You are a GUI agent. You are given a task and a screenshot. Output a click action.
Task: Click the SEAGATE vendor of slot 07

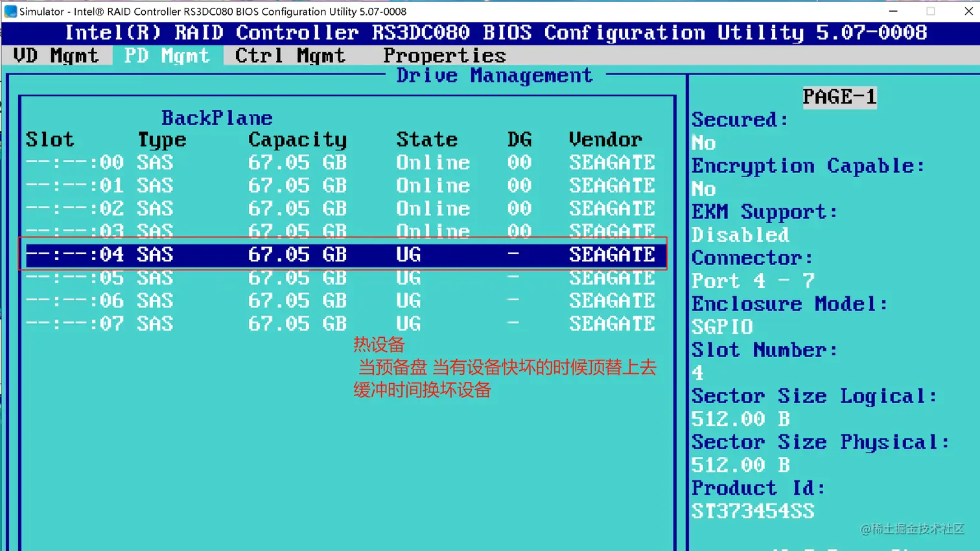coord(612,323)
